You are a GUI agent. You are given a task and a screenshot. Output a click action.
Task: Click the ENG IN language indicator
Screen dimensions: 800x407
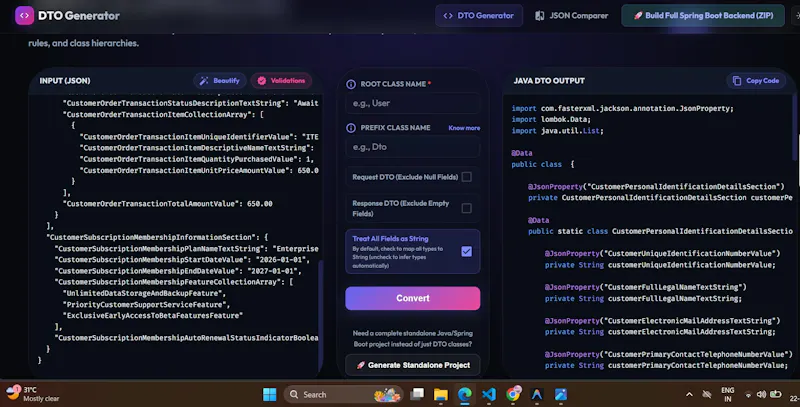(728, 394)
